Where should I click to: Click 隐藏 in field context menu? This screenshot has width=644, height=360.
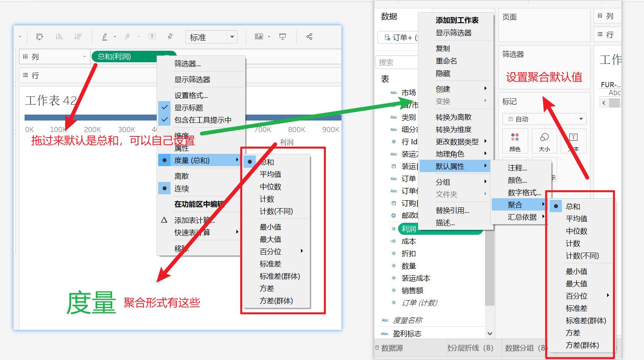click(456, 73)
